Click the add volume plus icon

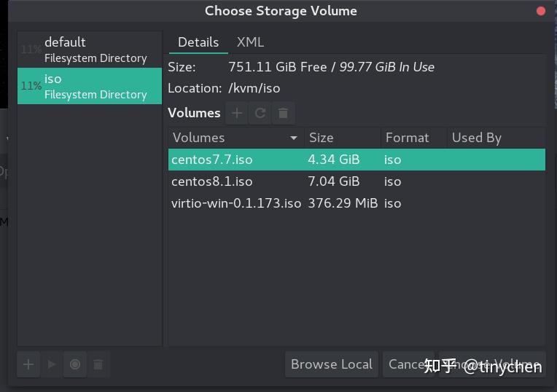pyautogui.click(x=236, y=113)
